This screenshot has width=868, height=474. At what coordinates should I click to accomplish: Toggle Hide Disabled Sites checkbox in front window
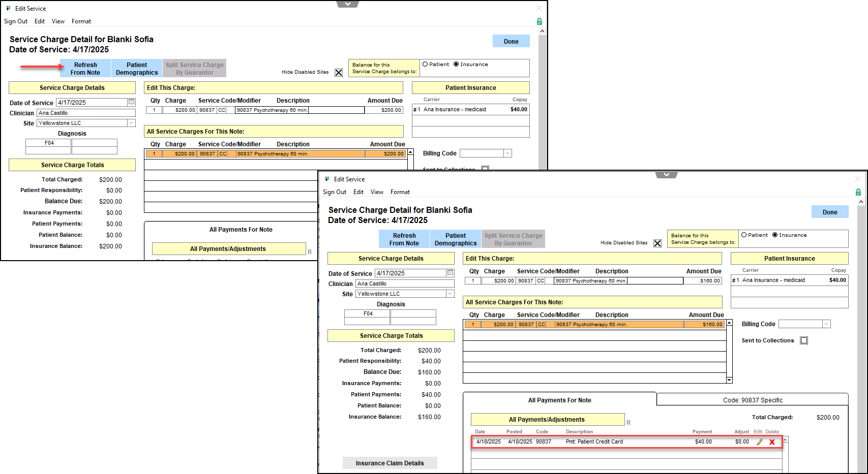657,243
